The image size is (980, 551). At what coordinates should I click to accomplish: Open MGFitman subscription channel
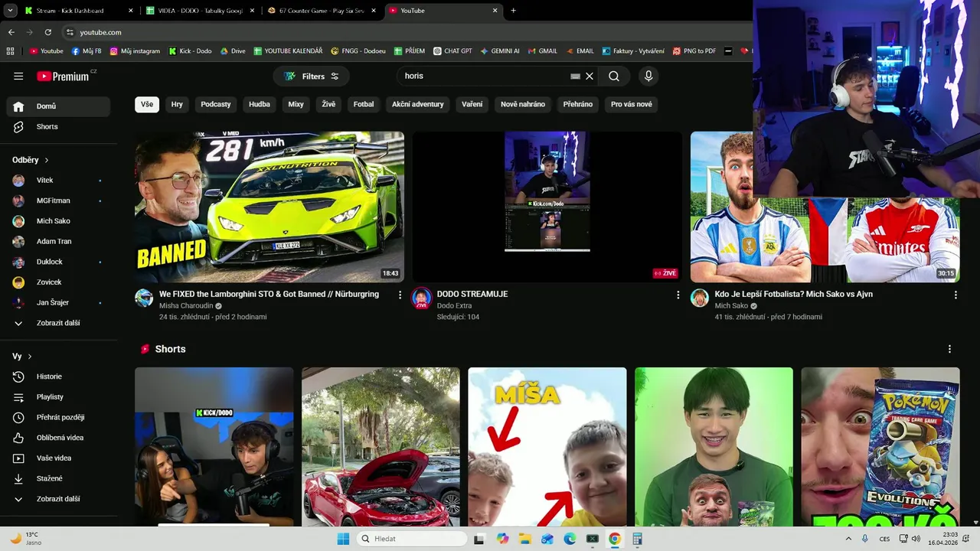[58, 201]
